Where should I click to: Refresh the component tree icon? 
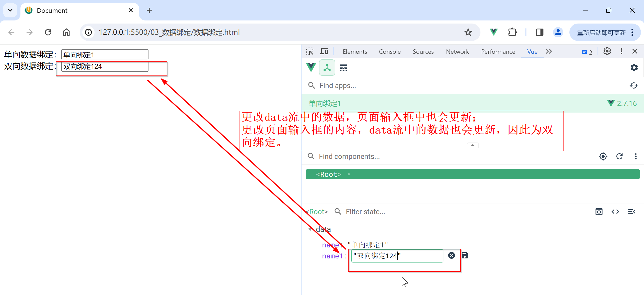pyautogui.click(x=619, y=156)
